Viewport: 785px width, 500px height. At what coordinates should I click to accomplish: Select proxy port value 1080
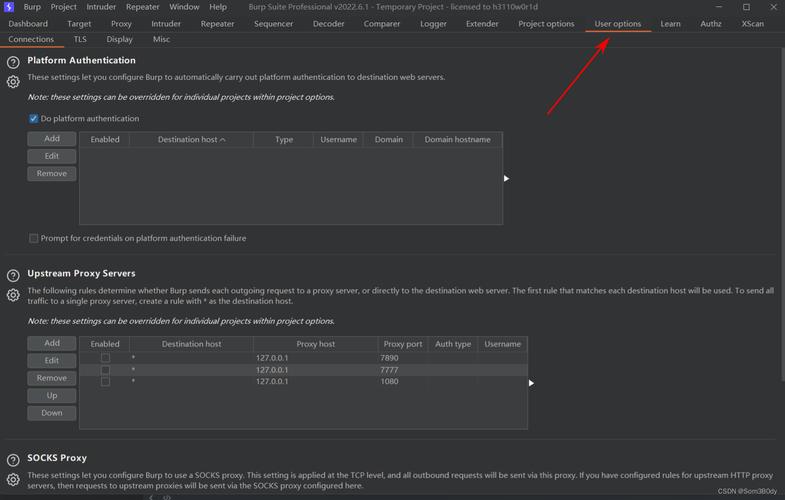[389, 381]
